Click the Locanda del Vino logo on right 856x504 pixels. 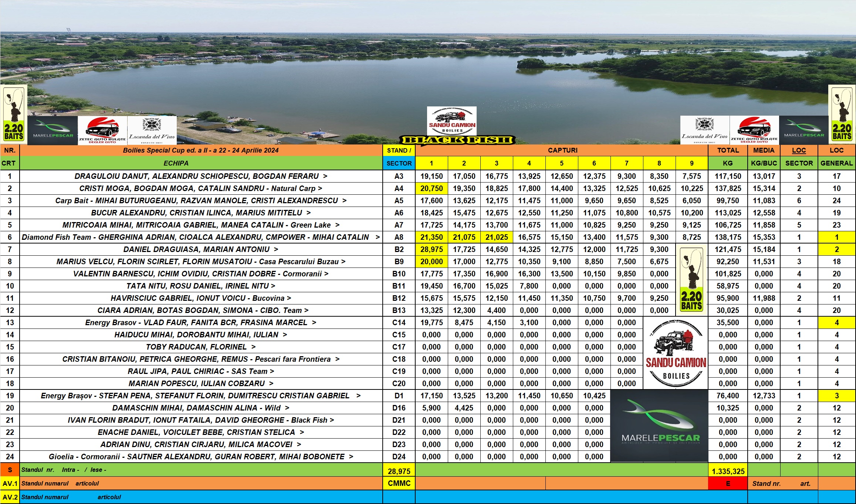point(705,130)
